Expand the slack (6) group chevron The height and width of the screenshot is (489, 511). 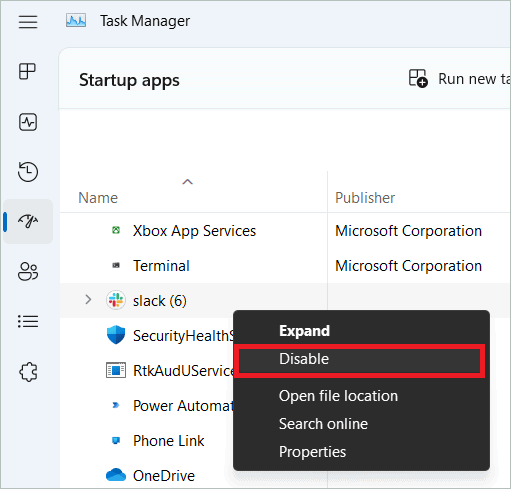[88, 300]
